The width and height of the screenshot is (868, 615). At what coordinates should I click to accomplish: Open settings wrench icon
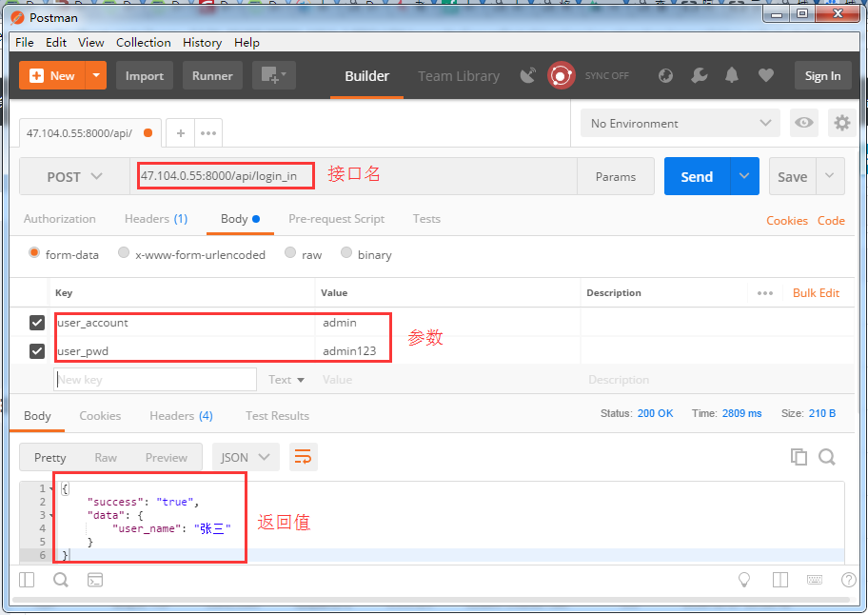(700, 75)
